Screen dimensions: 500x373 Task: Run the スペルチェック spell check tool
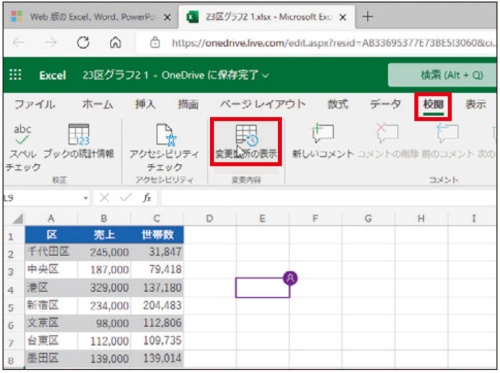click(x=23, y=147)
